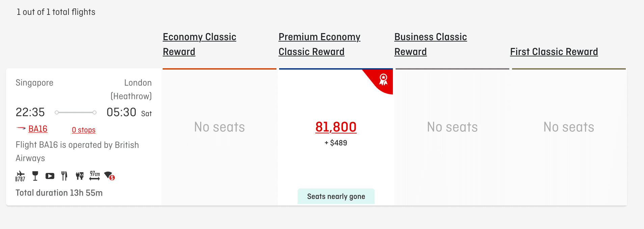Click the Economy No seats cell
Screen dimensions: 644x229
(x=219, y=127)
